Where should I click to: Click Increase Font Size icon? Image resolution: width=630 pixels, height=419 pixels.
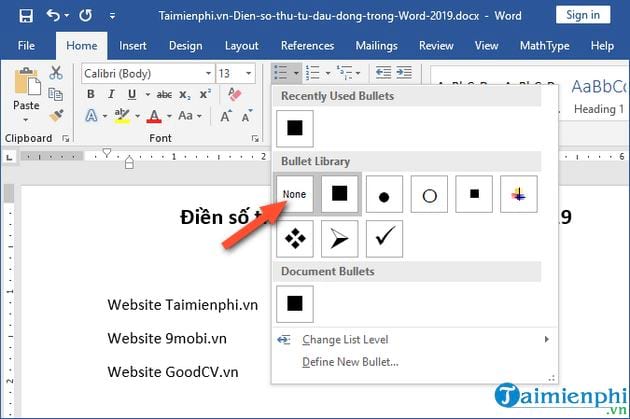point(226,116)
